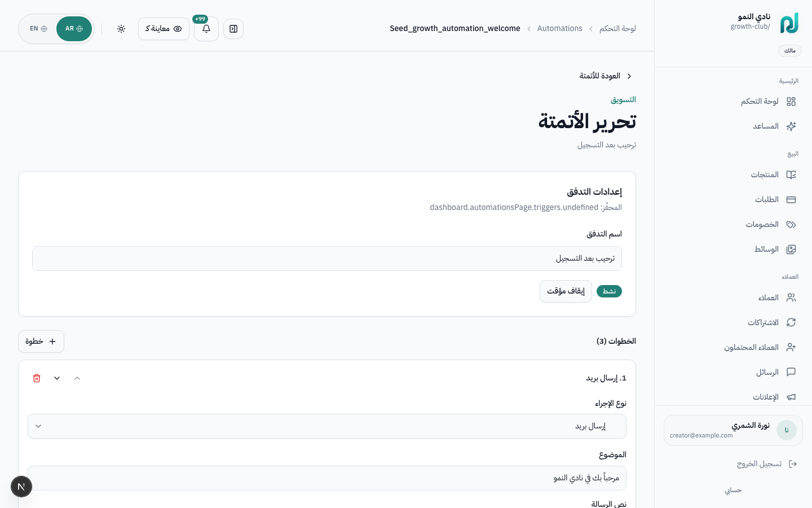The width and height of the screenshot is (812, 508).
Task: Open Automations breadcrumb
Action: click(559, 28)
